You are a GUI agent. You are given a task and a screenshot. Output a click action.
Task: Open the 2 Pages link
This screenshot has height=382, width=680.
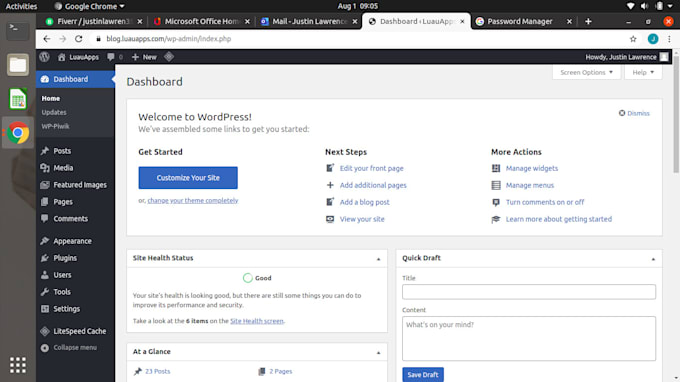[x=281, y=371]
